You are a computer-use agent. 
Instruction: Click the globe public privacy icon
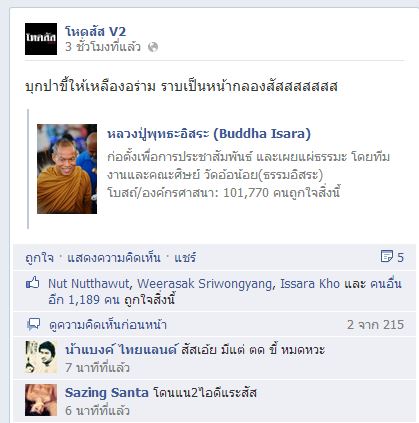pyautogui.click(x=153, y=47)
